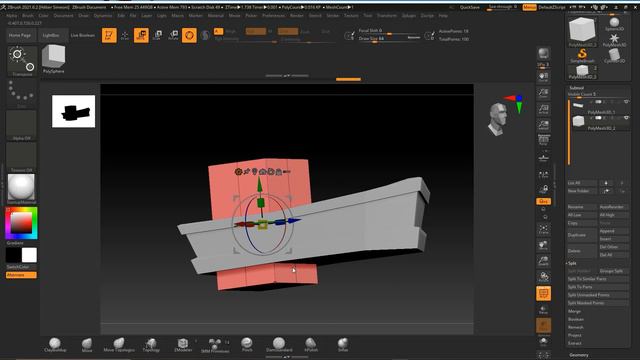Expand the Remesh section
The width and height of the screenshot is (640, 360).
[x=576, y=327]
